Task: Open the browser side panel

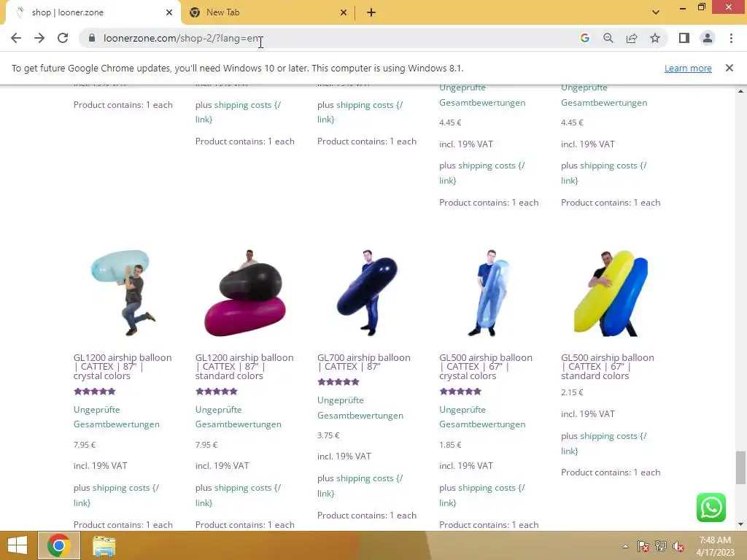Action: coord(684,38)
